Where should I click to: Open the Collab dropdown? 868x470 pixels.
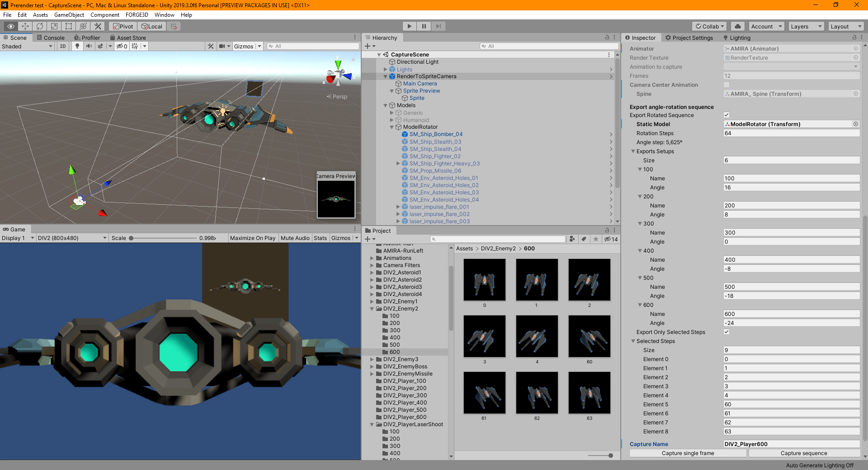[x=709, y=26]
